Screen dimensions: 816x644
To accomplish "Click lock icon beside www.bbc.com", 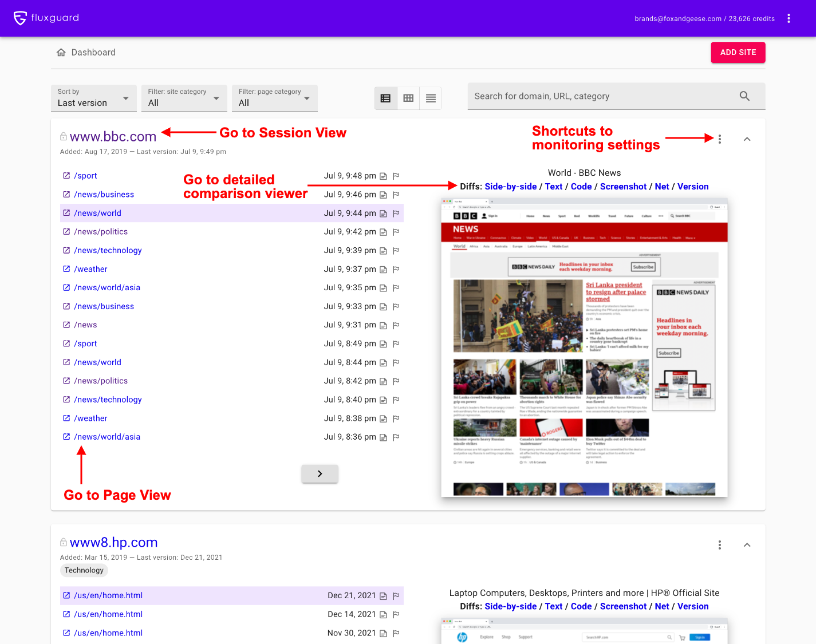I will pyautogui.click(x=64, y=136).
